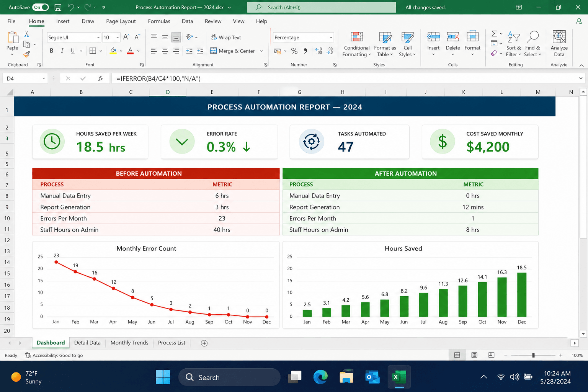The width and height of the screenshot is (588, 392).
Task: Click the Ribbon Display Options icon
Action: [519, 7]
